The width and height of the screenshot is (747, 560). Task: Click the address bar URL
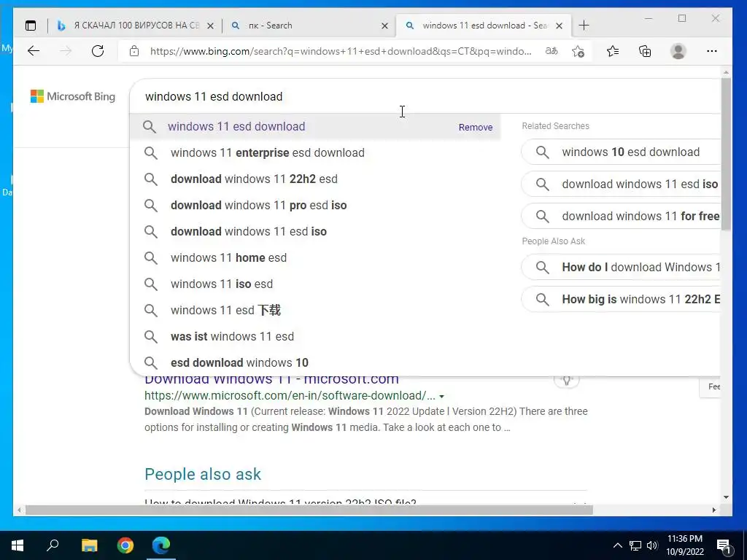tap(341, 51)
